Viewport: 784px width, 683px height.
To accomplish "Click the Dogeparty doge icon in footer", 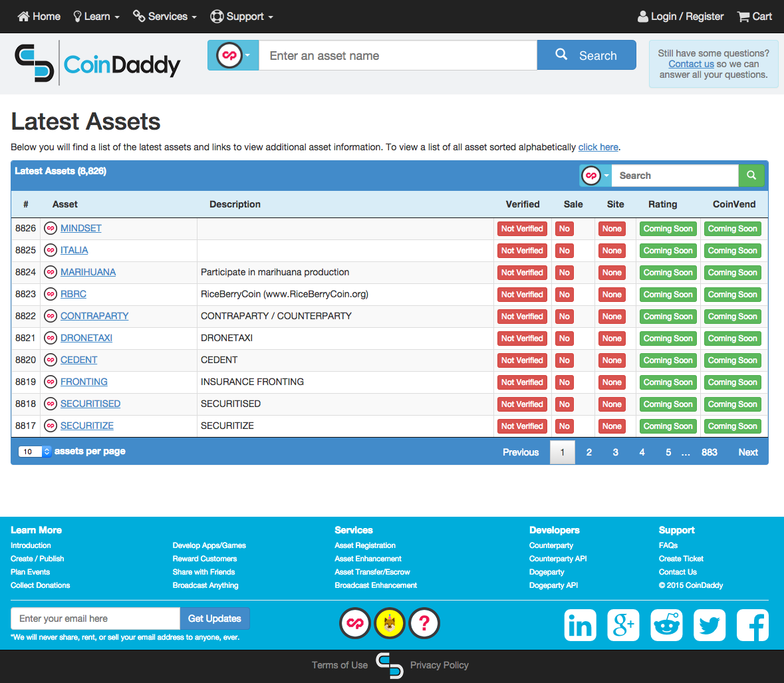I will (390, 624).
